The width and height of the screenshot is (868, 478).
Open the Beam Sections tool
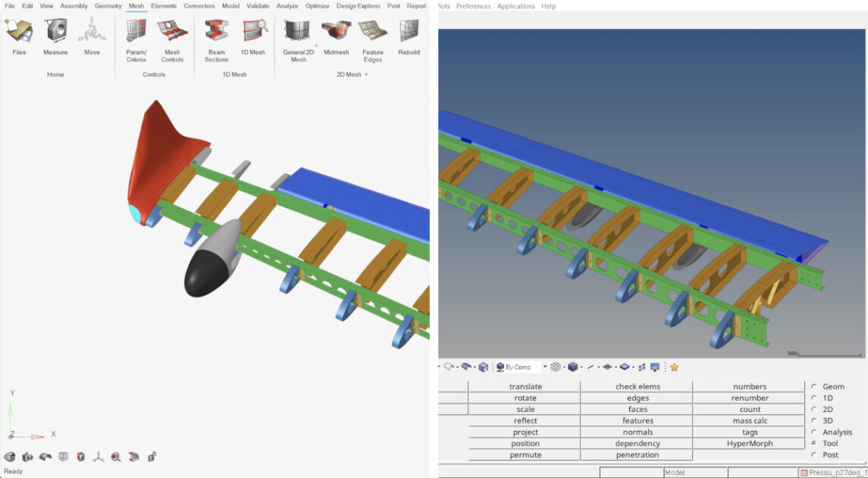coord(216,32)
